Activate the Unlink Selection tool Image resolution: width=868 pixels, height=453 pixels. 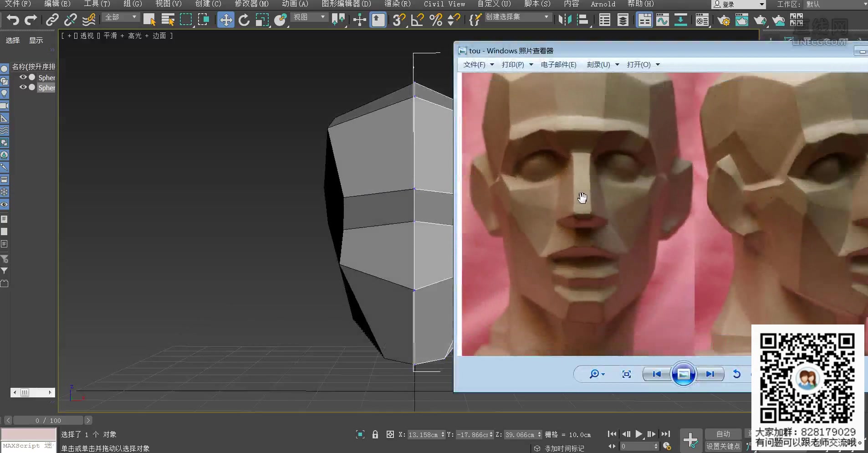click(x=71, y=20)
